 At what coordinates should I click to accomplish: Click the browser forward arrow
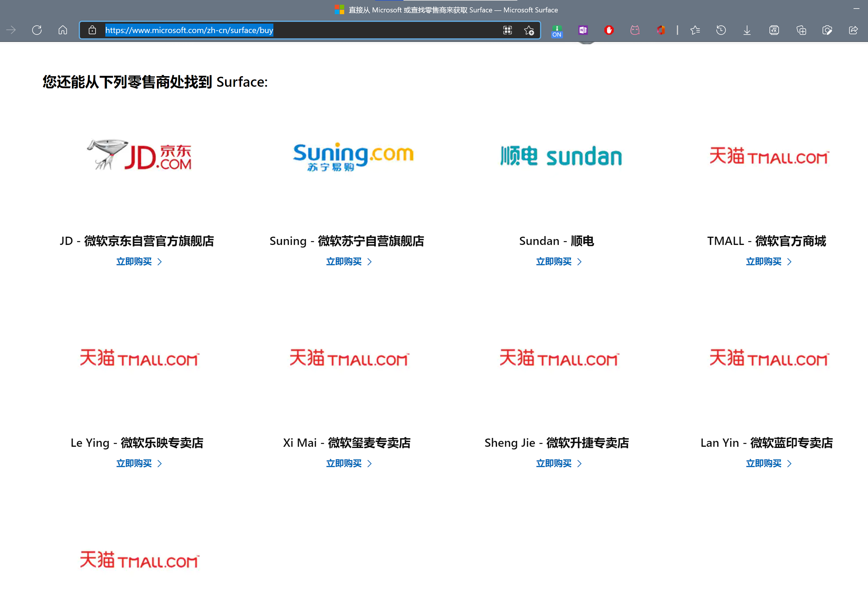[x=11, y=30]
